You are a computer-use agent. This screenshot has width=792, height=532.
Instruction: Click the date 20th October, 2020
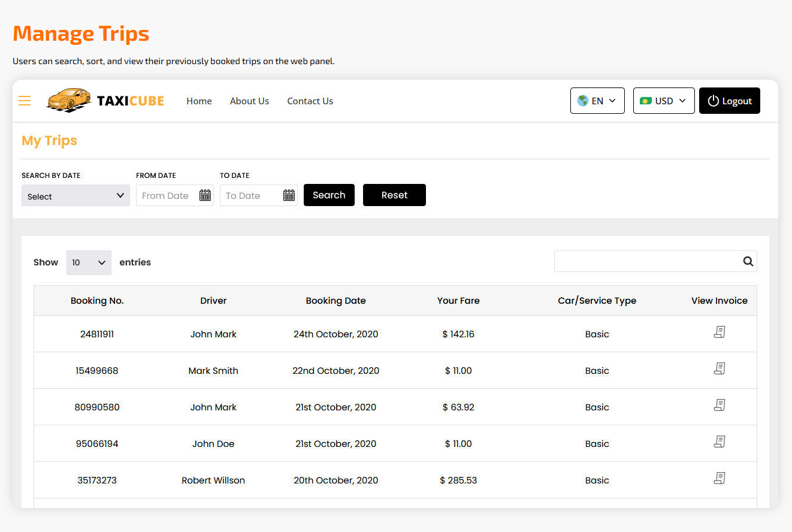(335, 480)
